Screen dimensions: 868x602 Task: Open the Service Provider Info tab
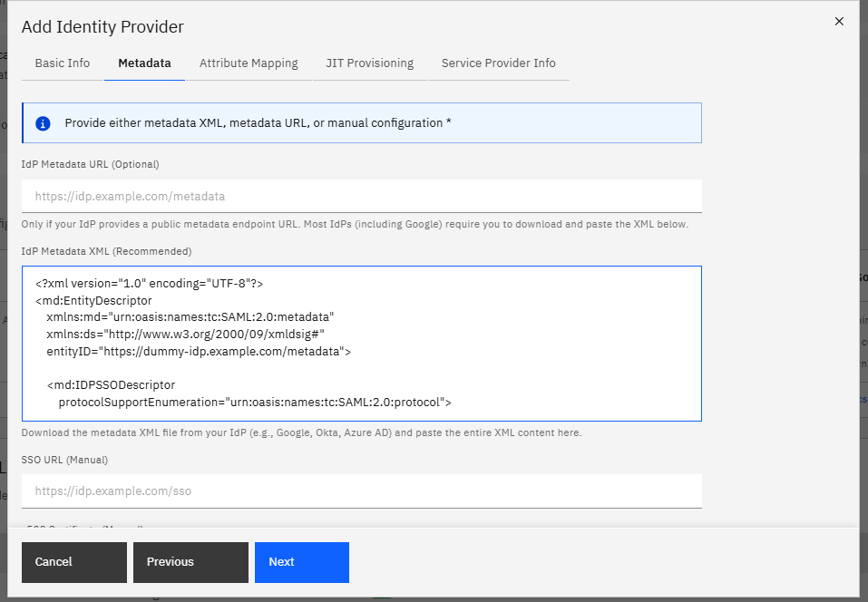pos(499,63)
